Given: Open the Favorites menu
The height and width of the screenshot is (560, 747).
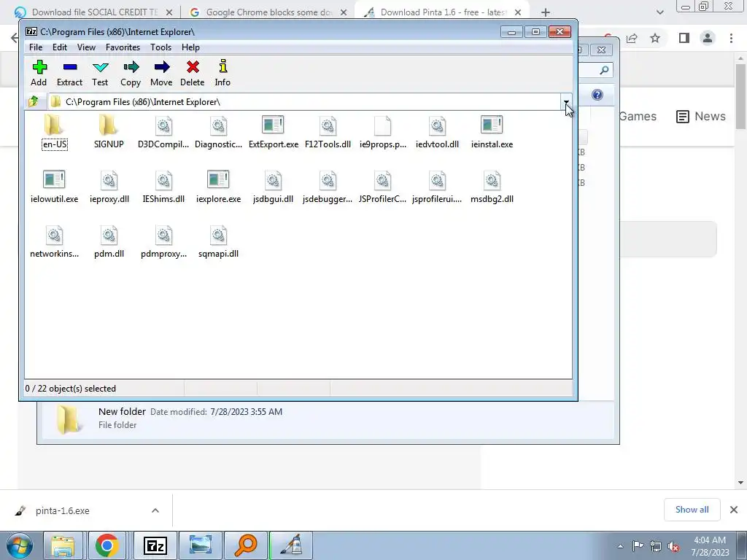Looking at the screenshot, I should click(123, 47).
